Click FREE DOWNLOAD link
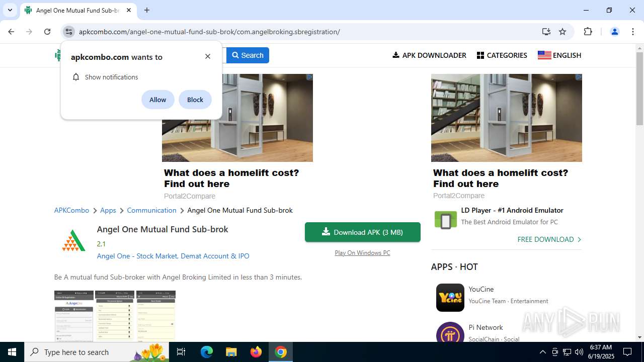The width and height of the screenshot is (644, 362). 549,239
